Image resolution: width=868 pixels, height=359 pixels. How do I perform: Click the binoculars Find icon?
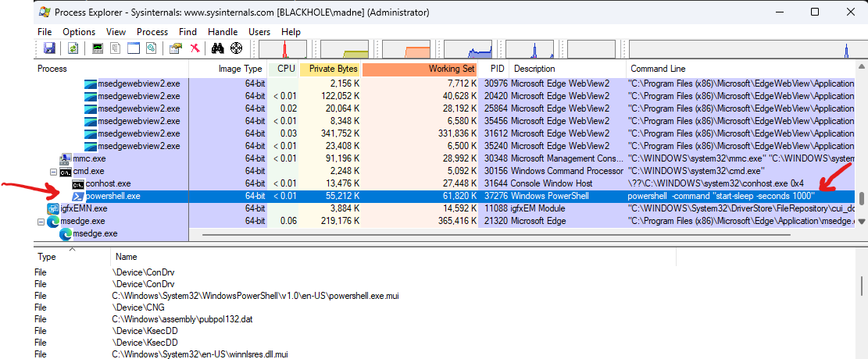(217, 48)
